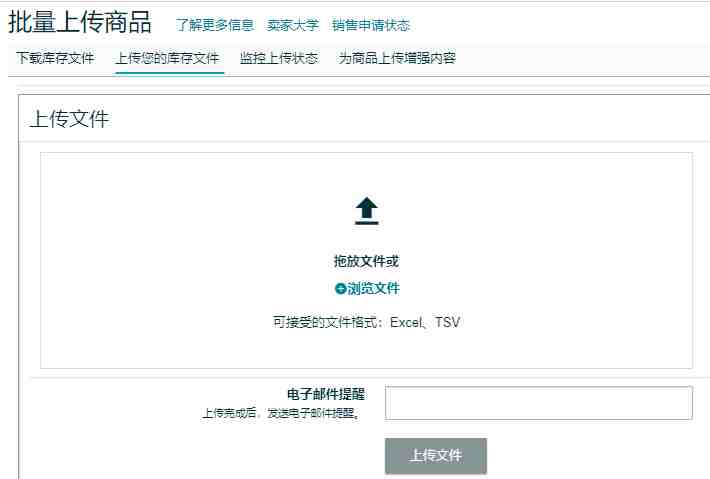
Task: Click the 电子邮件提醒 label
Action: (x=326, y=394)
